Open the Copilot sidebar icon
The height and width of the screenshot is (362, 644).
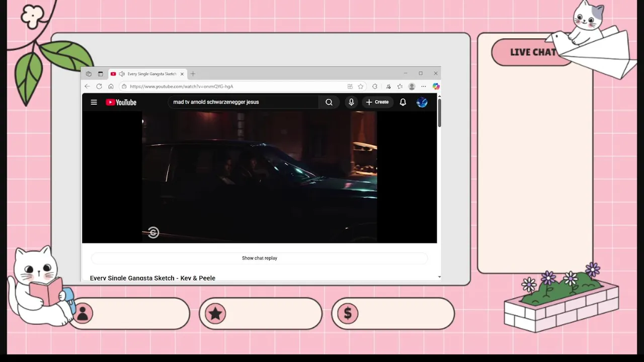(436, 86)
